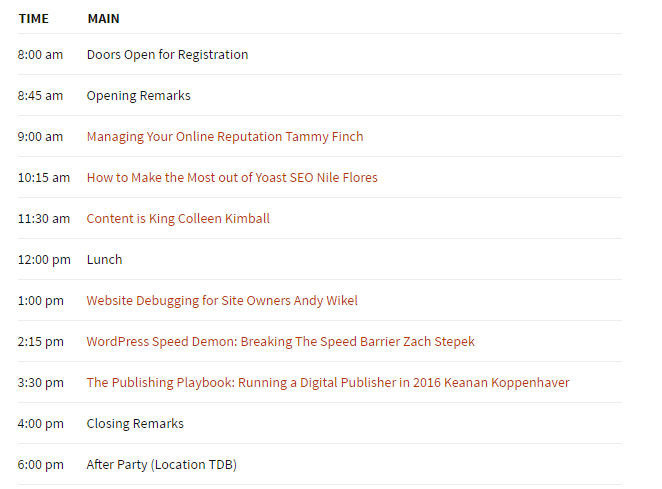Viewport: 662px width, 489px height.
Task: Click the 2:15 pm time cell
Action: click(41, 342)
